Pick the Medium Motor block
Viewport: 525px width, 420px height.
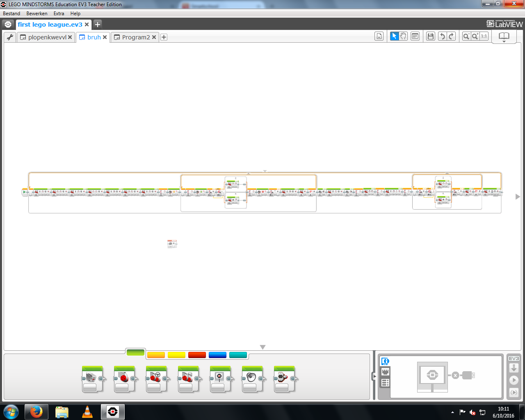pyautogui.click(x=92, y=379)
